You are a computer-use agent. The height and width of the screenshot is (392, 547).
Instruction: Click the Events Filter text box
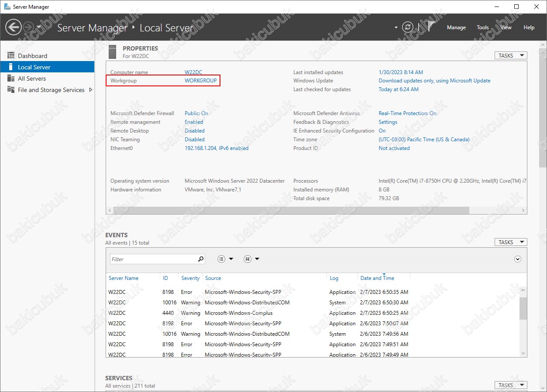pyautogui.click(x=154, y=259)
